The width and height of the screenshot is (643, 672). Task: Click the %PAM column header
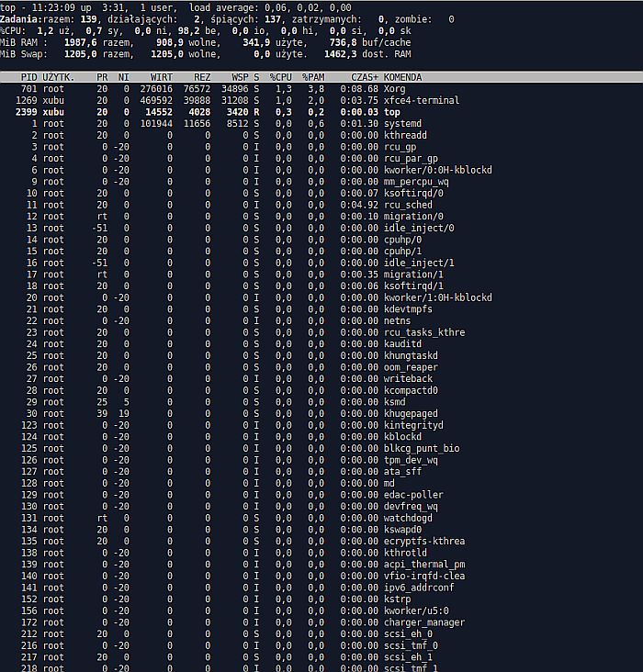[x=313, y=77]
